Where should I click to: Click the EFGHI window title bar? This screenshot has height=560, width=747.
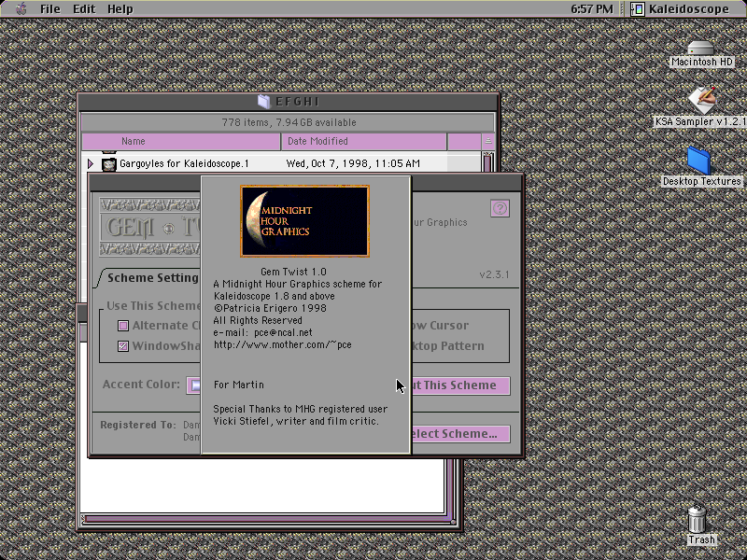click(289, 102)
